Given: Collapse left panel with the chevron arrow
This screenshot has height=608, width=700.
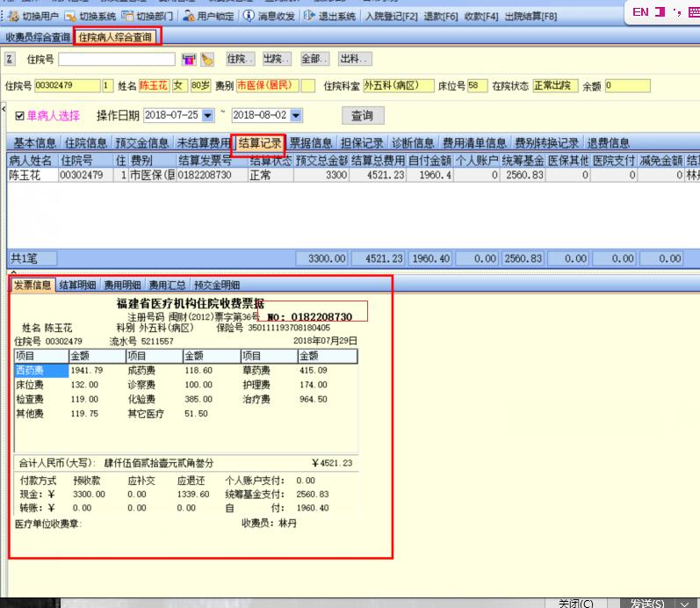Looking at the screenshot, I should point(4,109).
